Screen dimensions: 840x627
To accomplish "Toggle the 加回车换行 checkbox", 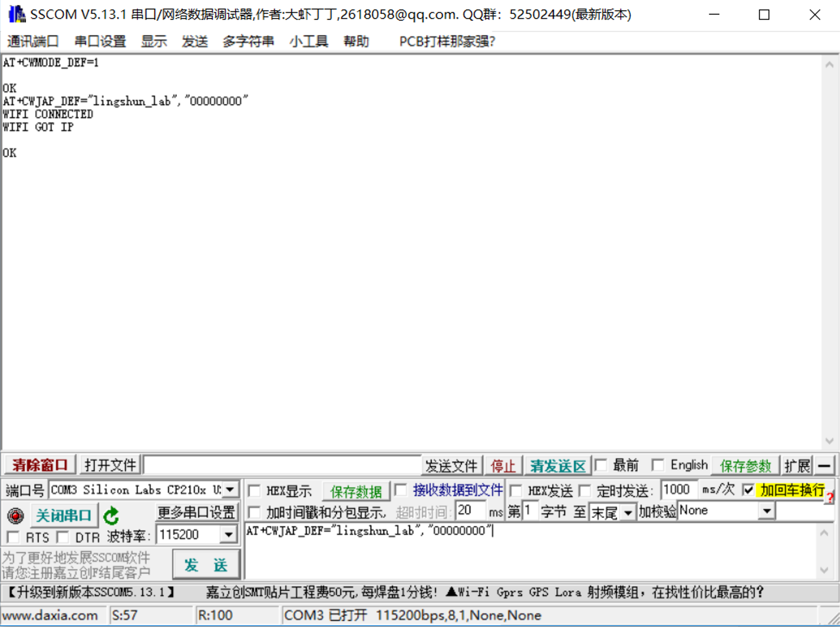I will point(748,490).
